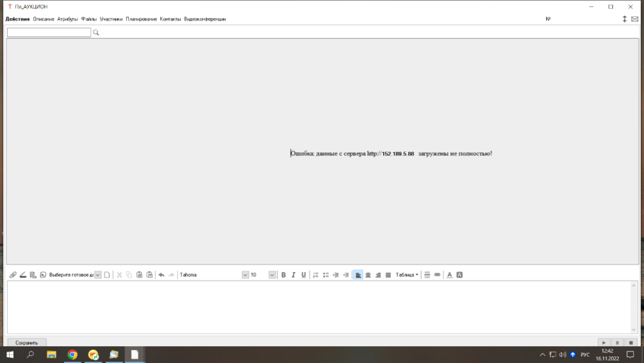Screen dimensions: 644x363
Task: Click the blank page icon
Action: pyautogui.click(x=107, y=275)
